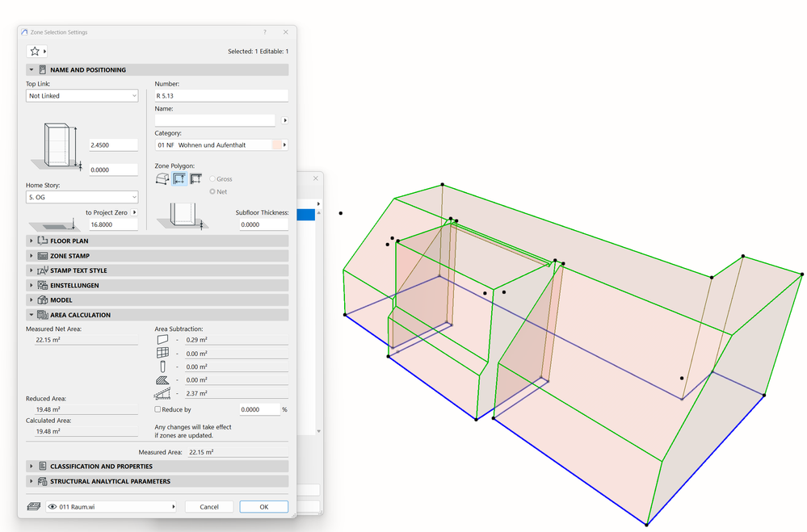The image size is (807, 532).
Task: Click the Structural Analytical Parameters panel icon
Action: [43, 481]
